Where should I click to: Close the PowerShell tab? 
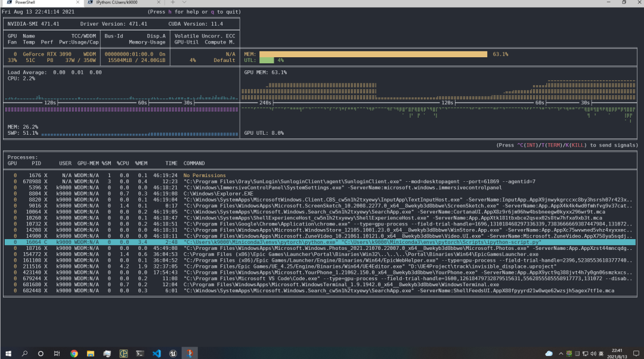[78, 2]
